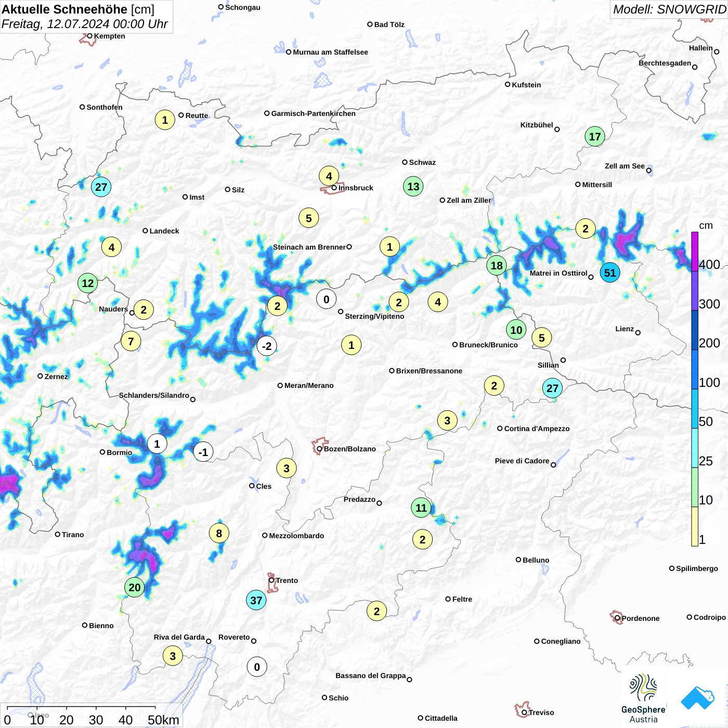Screen dimensions: 728x728
Task: Click the GeoSphere Austria logo
Action: [x=643, y=698]
